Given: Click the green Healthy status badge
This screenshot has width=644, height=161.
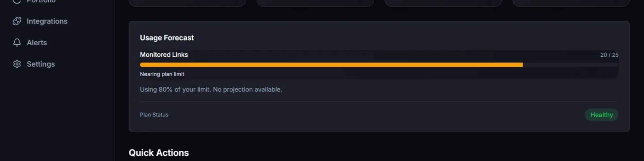Looking at the screenshot, I should pos(601,115).
